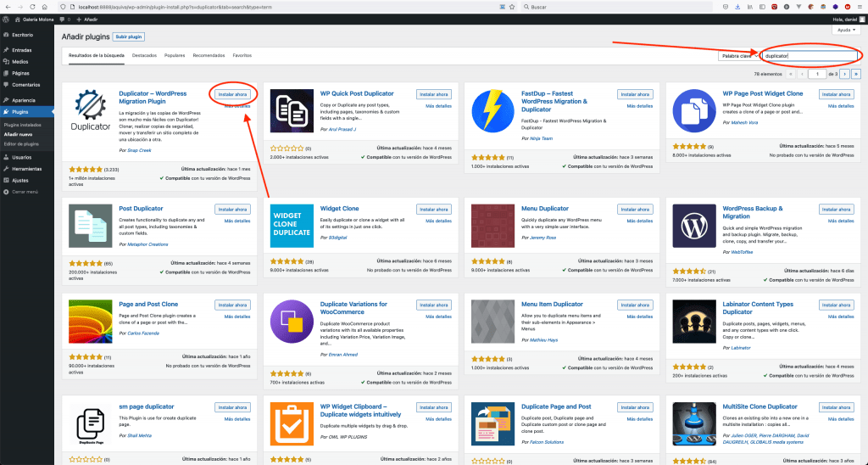The image size is (868, 465).
Task: Open the Snap Creek author link
Action: pos(138,150)
